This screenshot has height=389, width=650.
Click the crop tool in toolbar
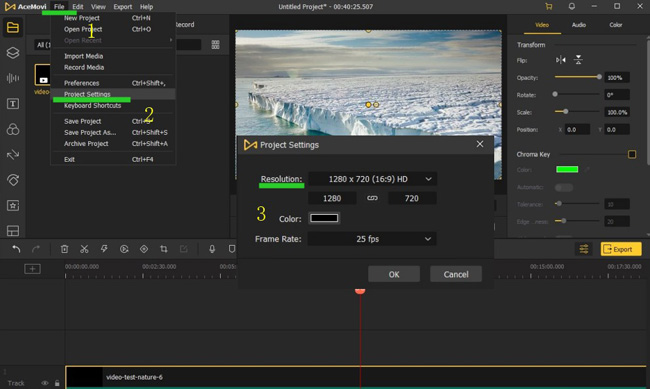[164, 249]
